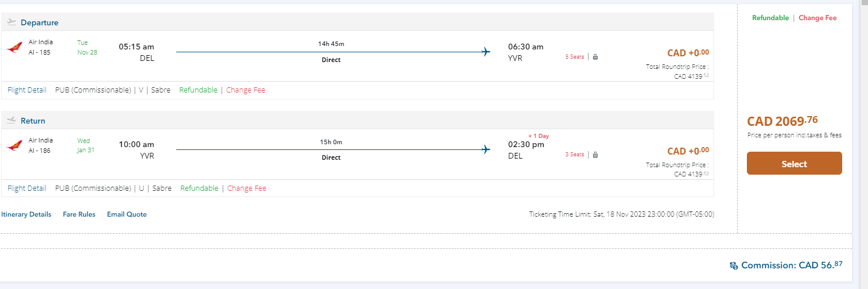Click Change Fee in the top-right price panel
868x289 pixels.
817,18
